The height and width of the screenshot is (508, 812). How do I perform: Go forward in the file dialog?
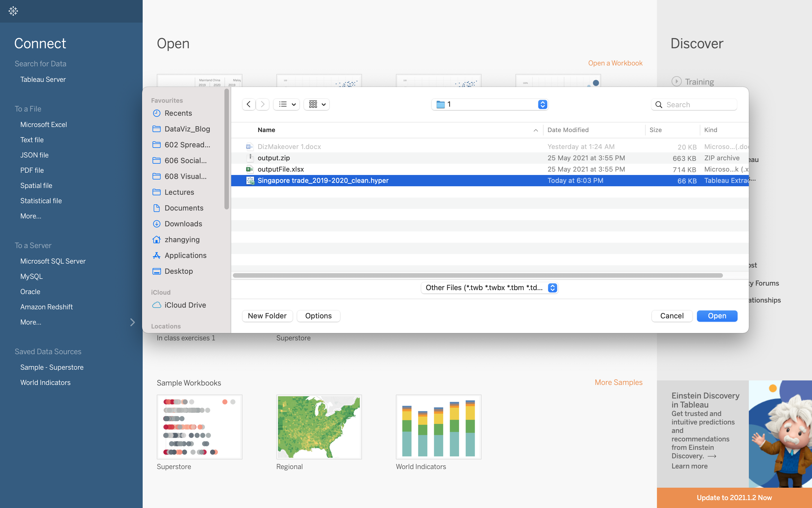[263, 104]
